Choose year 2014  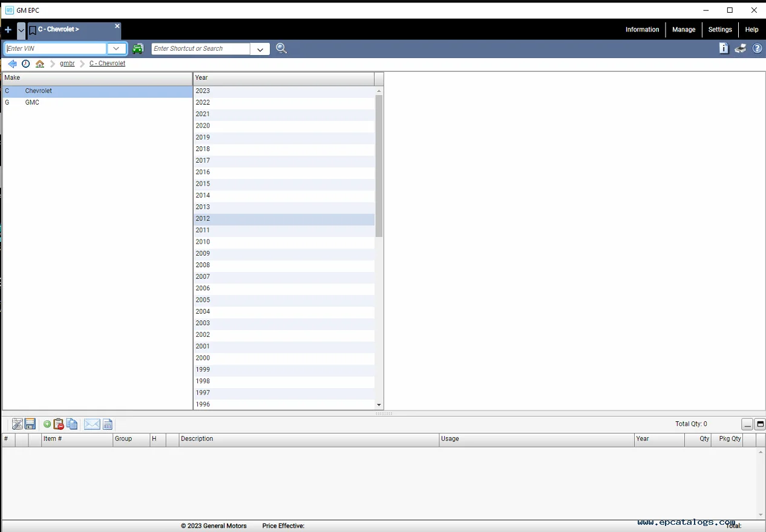tap(284, 195)
